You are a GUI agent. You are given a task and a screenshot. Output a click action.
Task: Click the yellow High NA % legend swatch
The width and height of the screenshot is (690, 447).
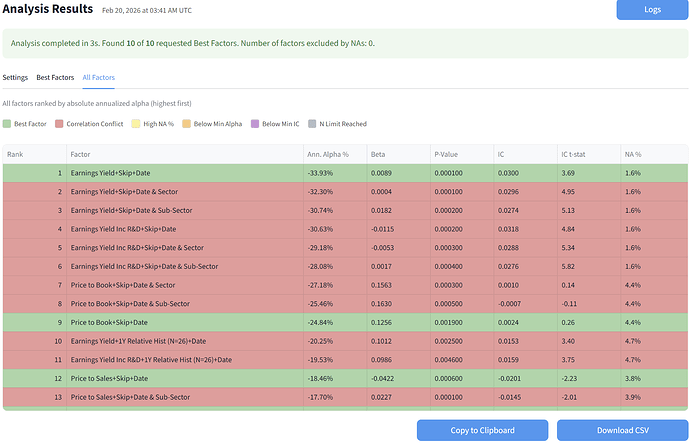click(135, 124)
